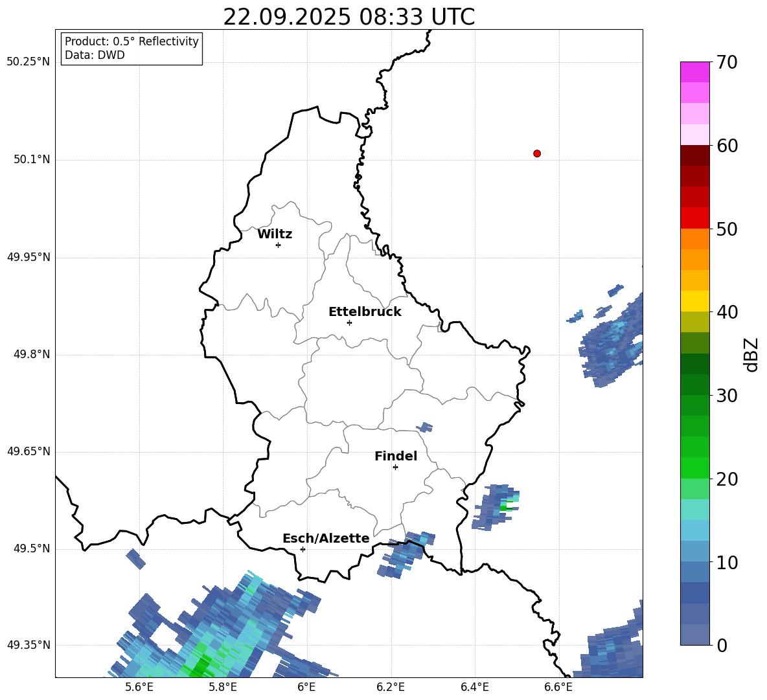Click the 49.65°N latitude label

pyautogui.click(x=29, y=451)
